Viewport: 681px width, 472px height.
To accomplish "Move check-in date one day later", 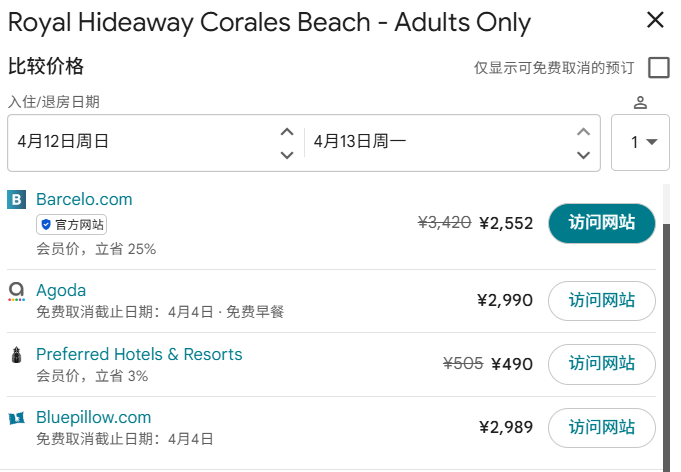I will 286,131.
